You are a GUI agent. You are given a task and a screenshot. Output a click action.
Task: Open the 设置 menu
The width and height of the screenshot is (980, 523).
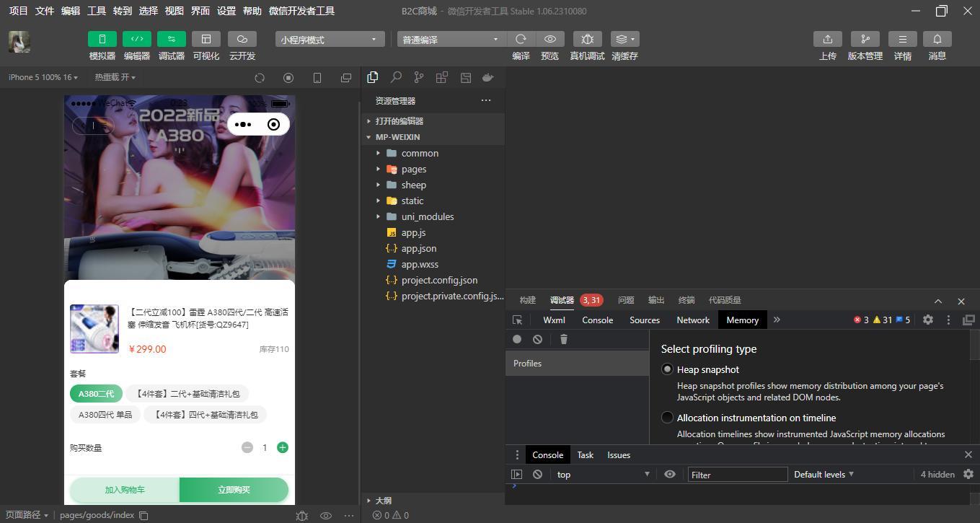(226, 11)
